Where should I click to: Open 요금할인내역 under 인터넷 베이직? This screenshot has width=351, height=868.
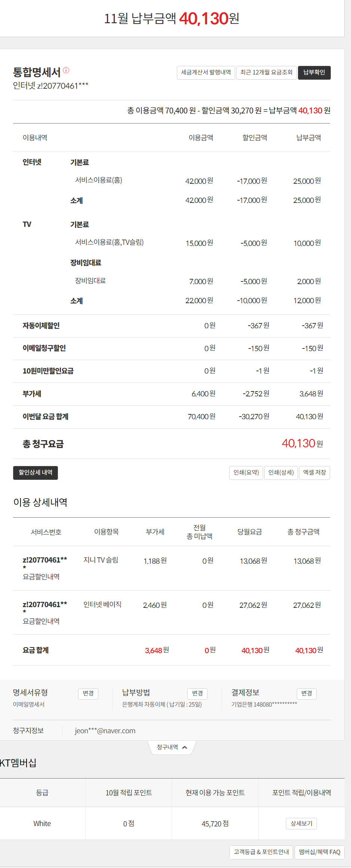(41, 621)
